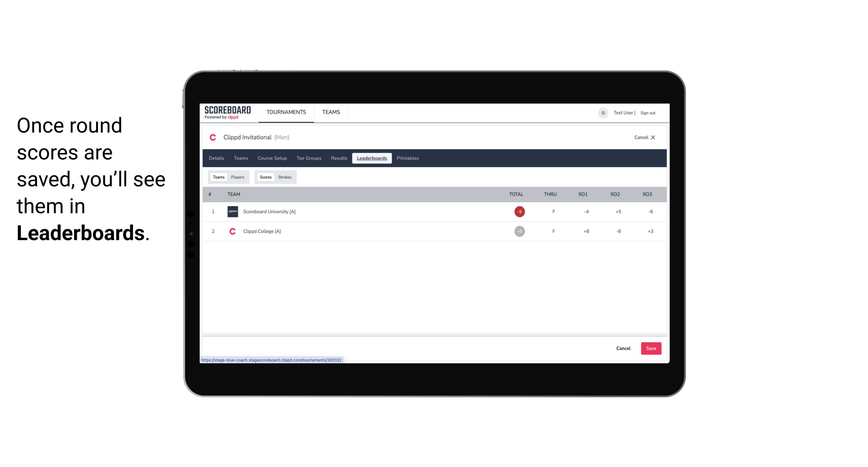Click the Scoreboard logo icon
Image resolution: width=868 pixels, height=467 pixels.
click(x=227, y=112)
